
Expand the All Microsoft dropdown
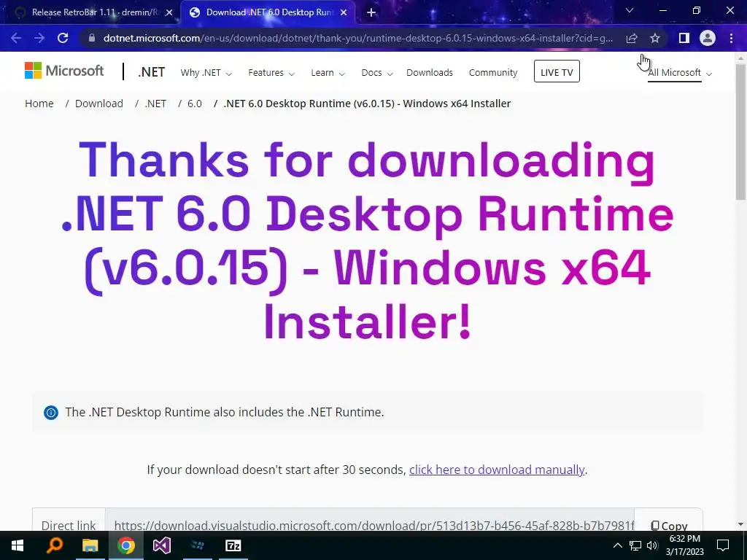coord(680,73)
